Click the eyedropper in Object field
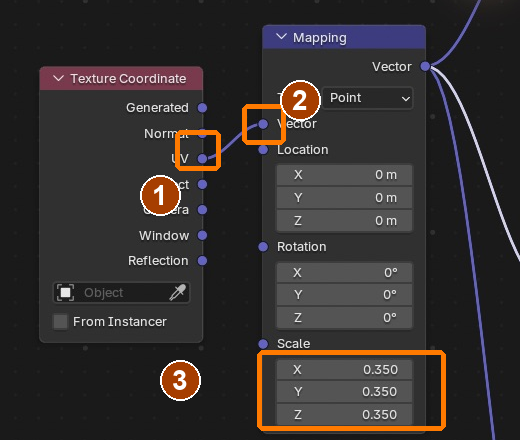This screenshot has width=520, height=440. (178, 293)
